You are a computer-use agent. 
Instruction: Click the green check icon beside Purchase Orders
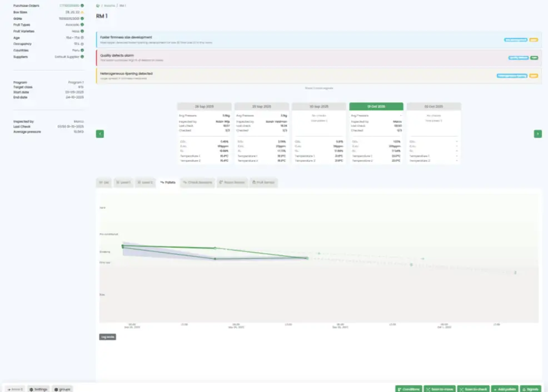point(82,6)
